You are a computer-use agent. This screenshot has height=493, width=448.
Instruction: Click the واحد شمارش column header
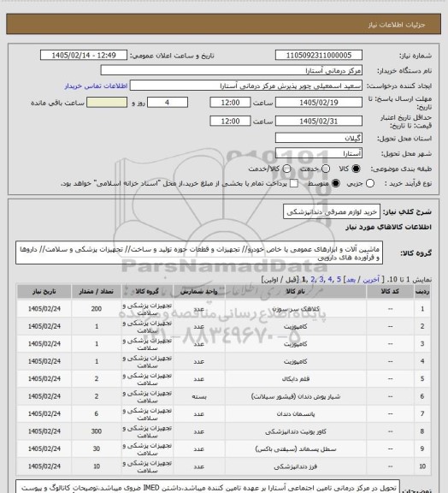[199, 292]
